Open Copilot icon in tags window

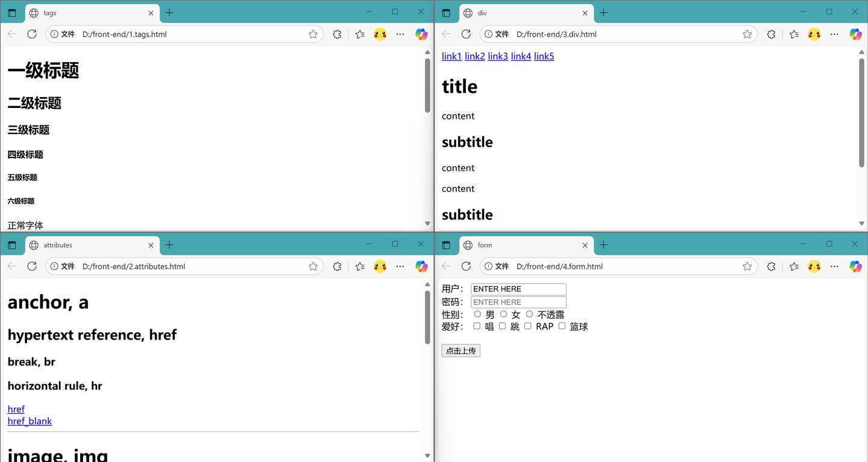pyautogui.click(x=421, y=34)
